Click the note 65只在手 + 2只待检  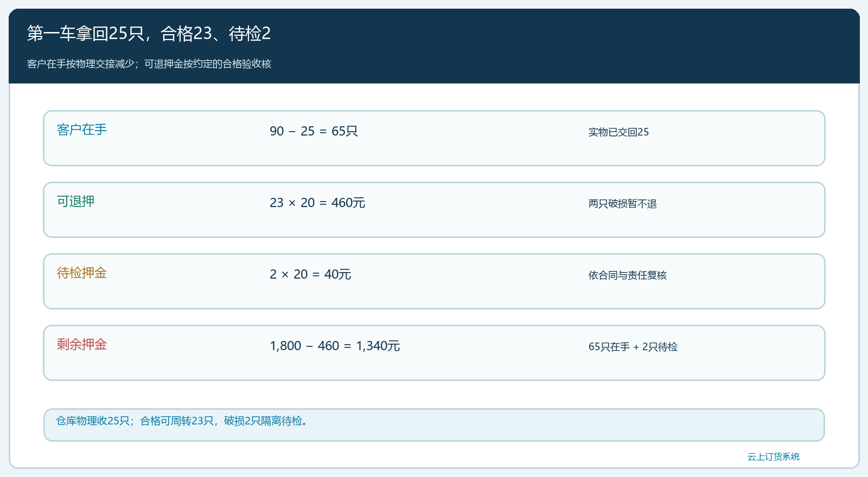pyautogui.click(x=633, y=347)
